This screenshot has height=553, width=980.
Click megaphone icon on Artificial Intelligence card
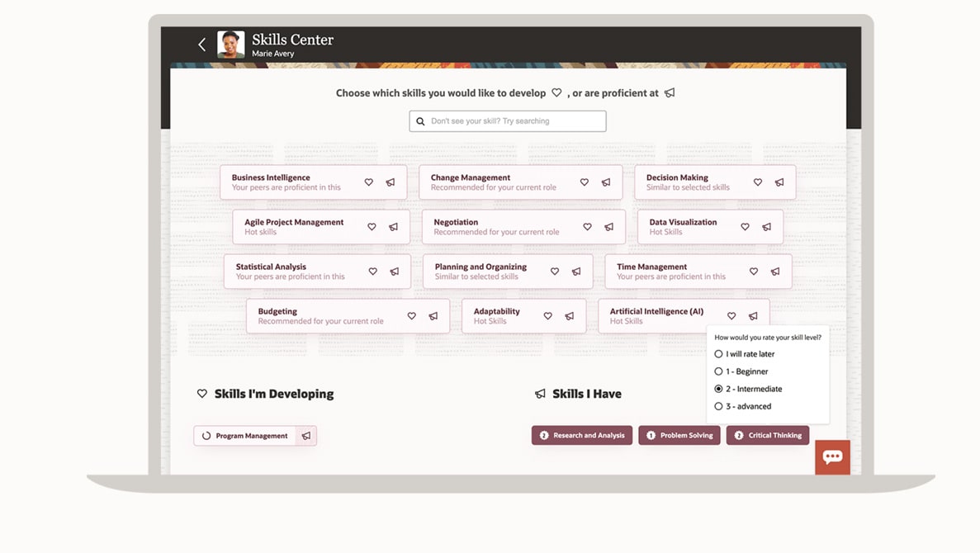[x=753, y=316]
